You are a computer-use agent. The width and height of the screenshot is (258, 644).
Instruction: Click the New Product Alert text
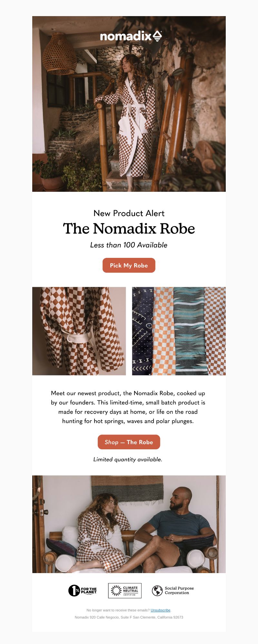[x=129, y=213]
